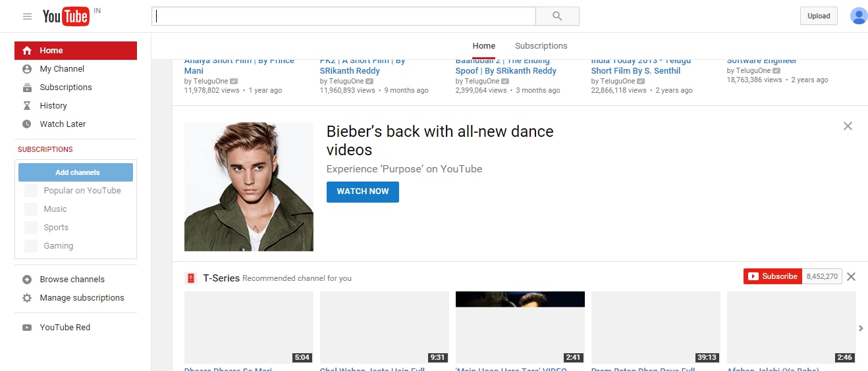The width and height of the screenshot is (868, 371).
Task: Click the YouTube logo
Action: 66,16
